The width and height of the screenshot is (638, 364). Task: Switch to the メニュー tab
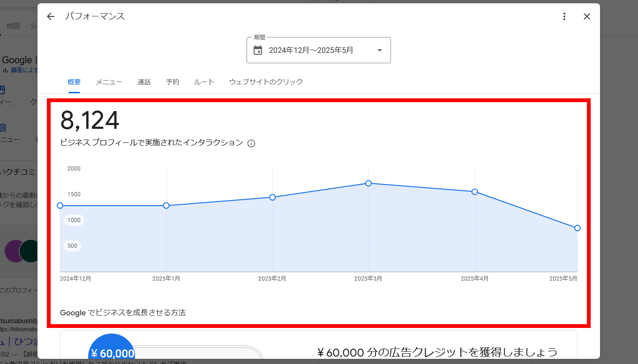pos(109,82)
